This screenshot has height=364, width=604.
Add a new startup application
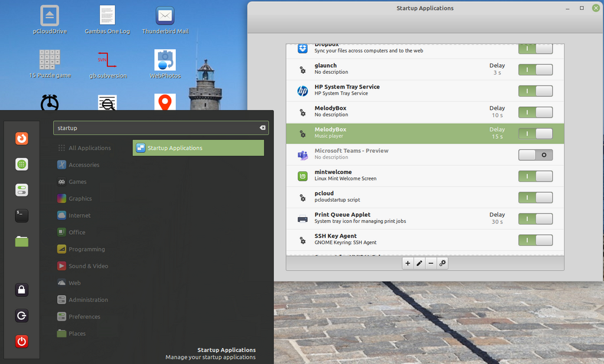[408, 263]
